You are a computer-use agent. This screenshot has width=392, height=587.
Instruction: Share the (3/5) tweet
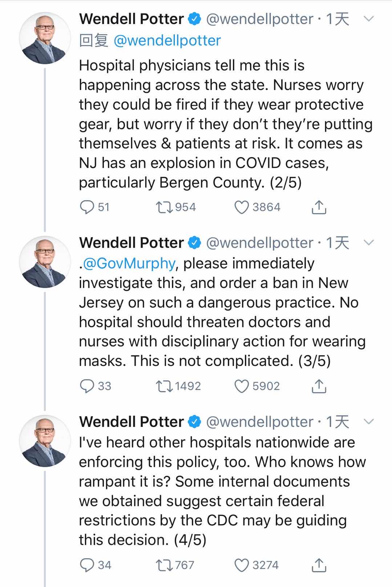pos(319,386)
